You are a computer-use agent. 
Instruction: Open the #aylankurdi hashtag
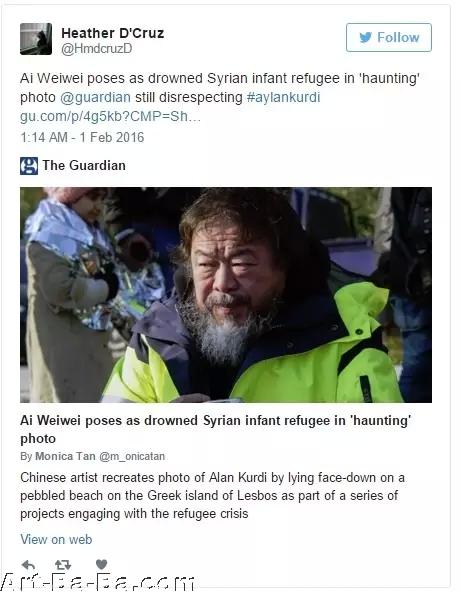[283, 97]
